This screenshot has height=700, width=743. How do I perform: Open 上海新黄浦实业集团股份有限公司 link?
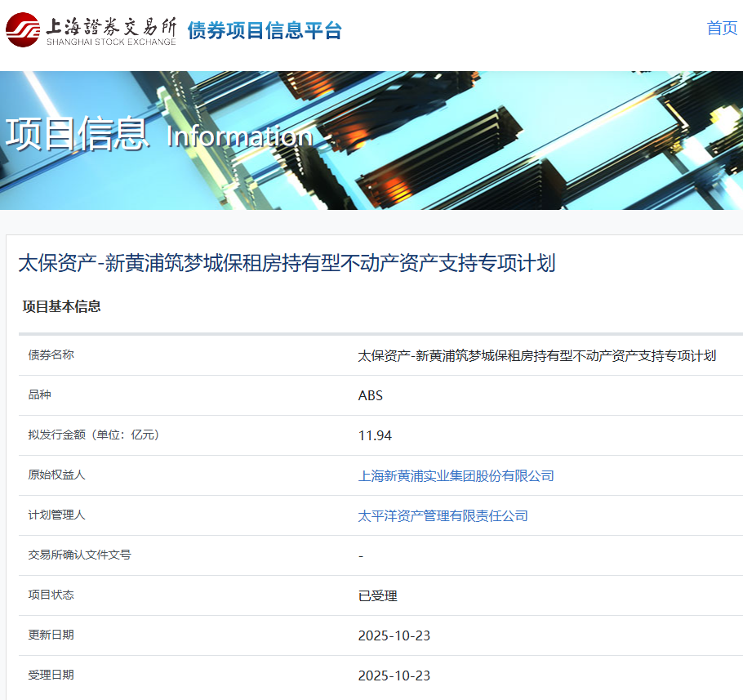[456, 476]
